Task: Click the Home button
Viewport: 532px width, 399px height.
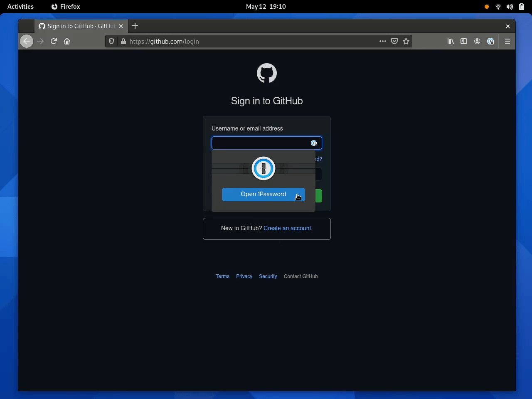Action: coord(67,41)
